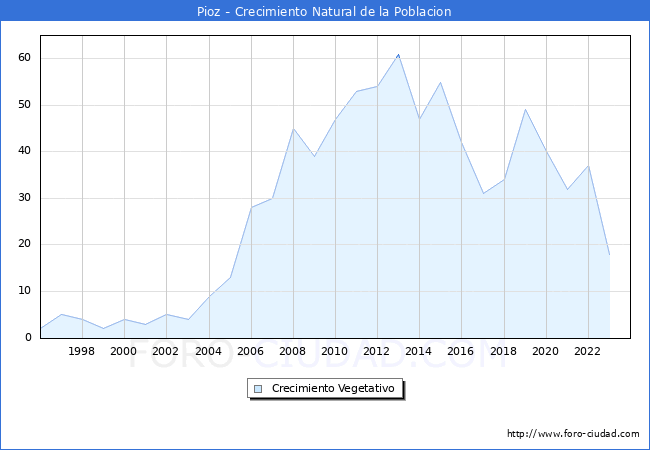Click the x-axis year 2004
Image resolution: width=650 pixels, height=450 pixels.
coord(209,351)
